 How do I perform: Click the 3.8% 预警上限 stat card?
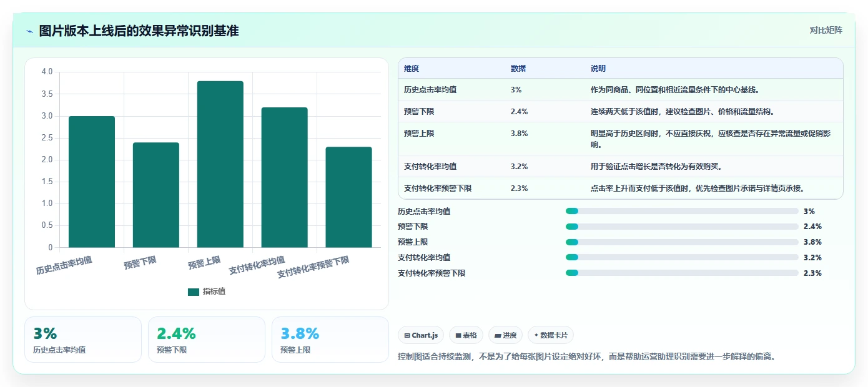(x=330, y=340)
